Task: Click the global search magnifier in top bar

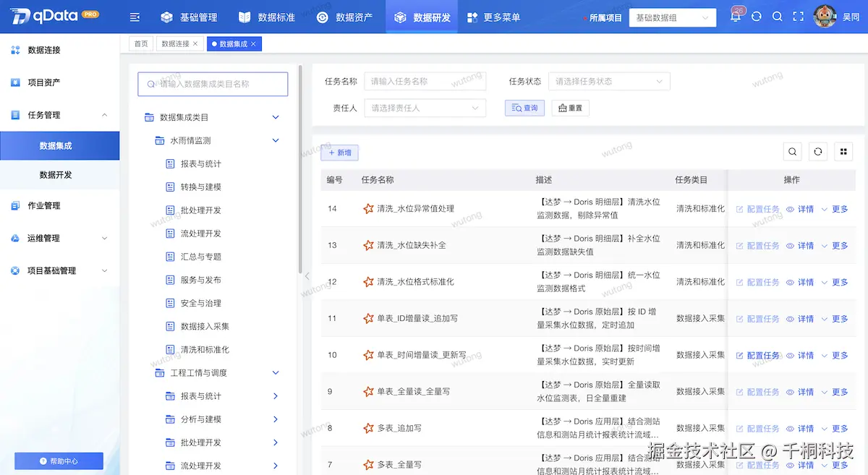Action: 778,15
